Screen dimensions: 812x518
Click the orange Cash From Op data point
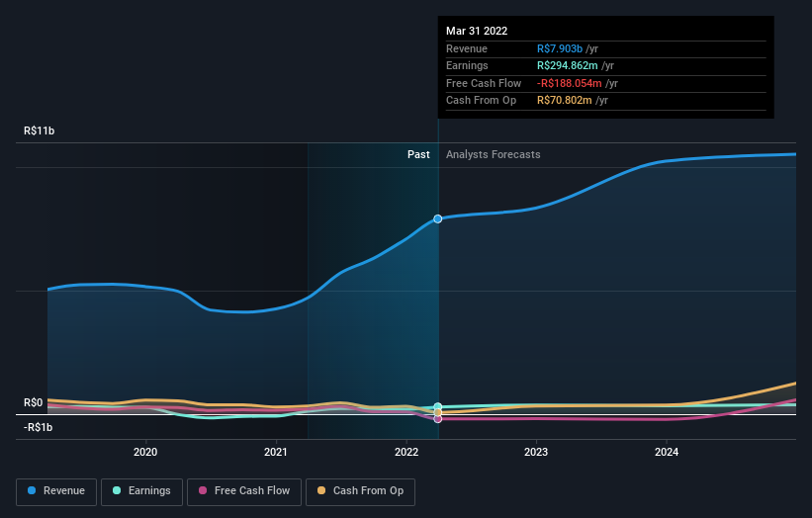click(x=437, y=412)
